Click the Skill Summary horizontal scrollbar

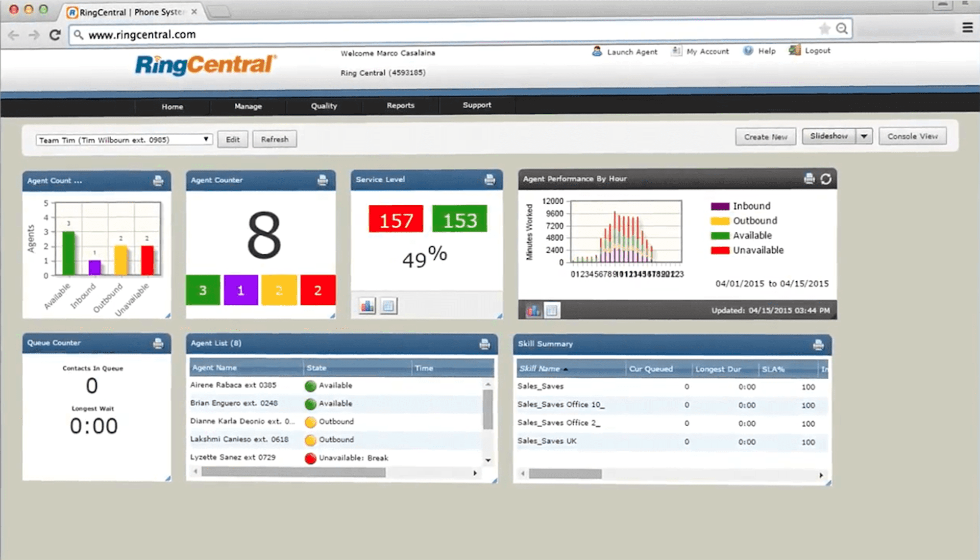coord(565,474)
